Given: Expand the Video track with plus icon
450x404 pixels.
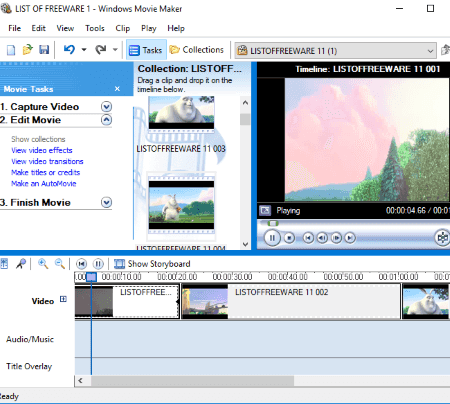Looking at the screenshot, I should [63, 299].
